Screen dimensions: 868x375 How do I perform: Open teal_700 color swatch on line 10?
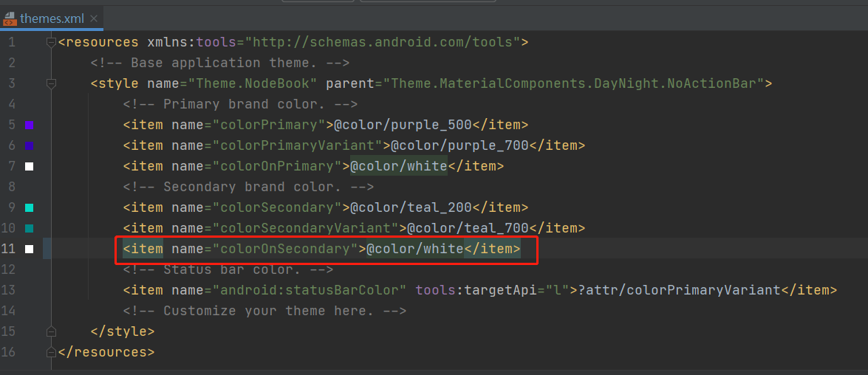30,228
